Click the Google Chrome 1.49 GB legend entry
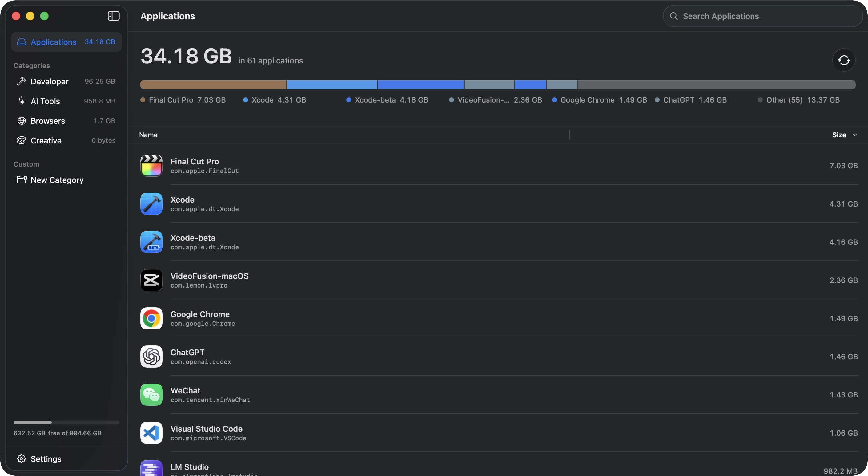The height and width of the screenshot is (476, 868). (x=600, y=100)
